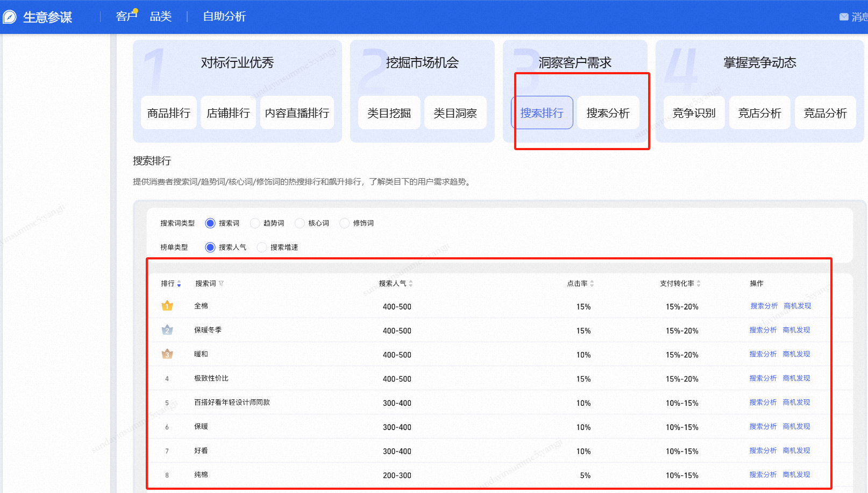The height and width of the screenshot is (493, 868).
Task: Switch to 内容直播排行 tab
Action: 297,113
